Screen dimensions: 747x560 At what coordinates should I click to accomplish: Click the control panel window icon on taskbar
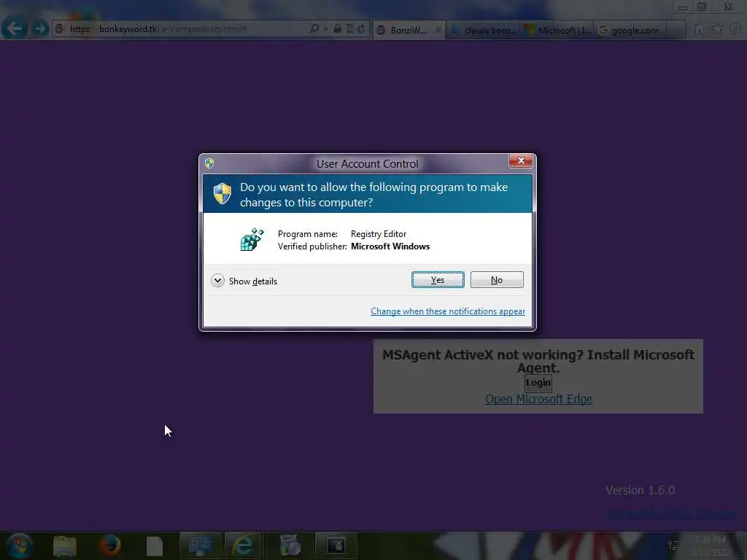(200, 545)
